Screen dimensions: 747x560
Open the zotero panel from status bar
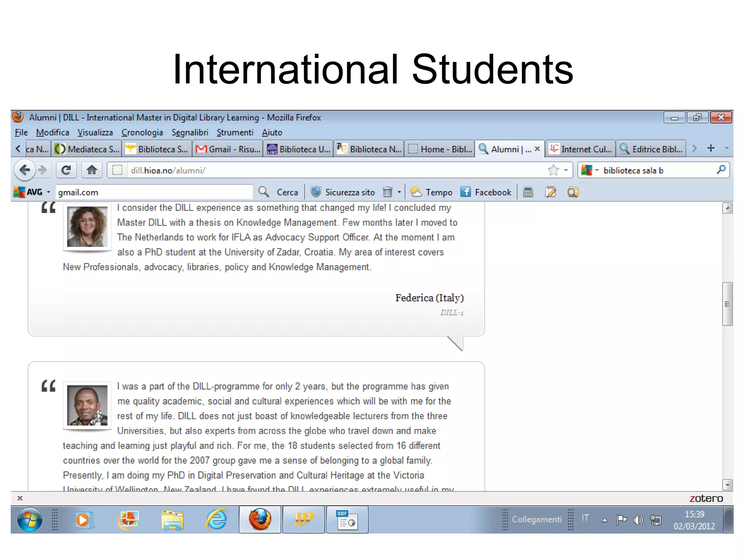706,498
